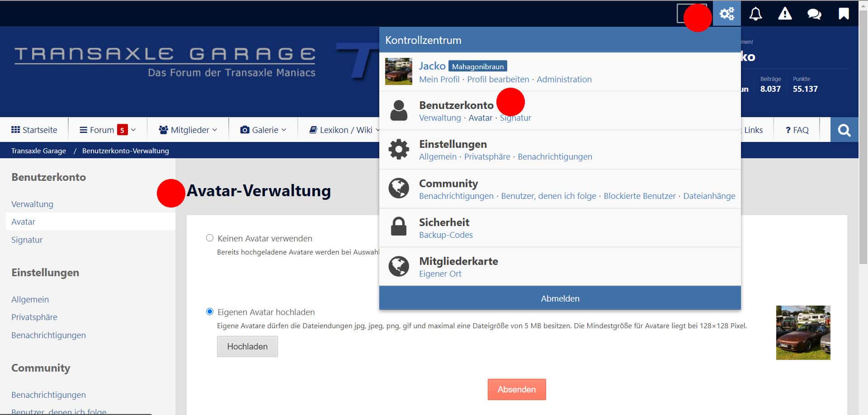868x415 pixels.
Task: Click the bookmark icon in top bar
Action: tap(844, 14)
